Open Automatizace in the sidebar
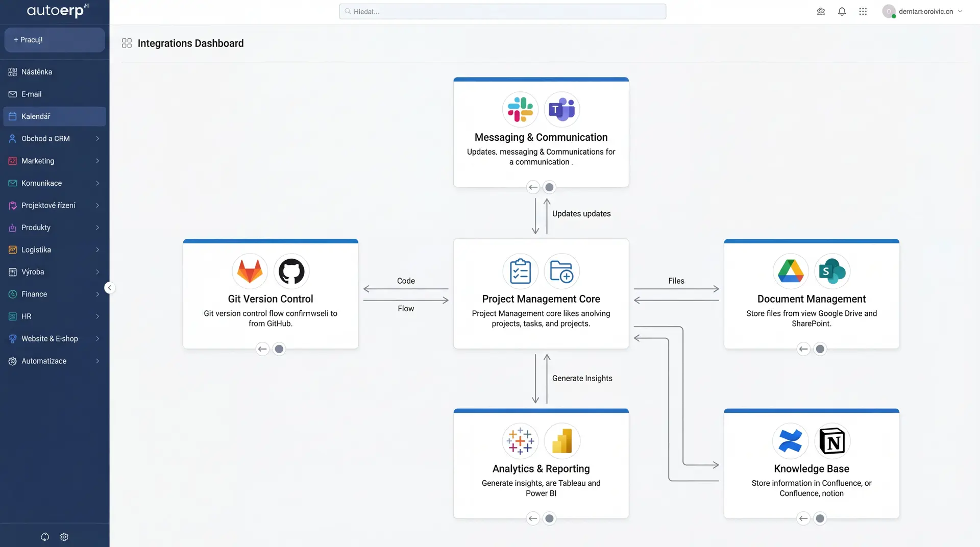 click(x=55, y=361)
